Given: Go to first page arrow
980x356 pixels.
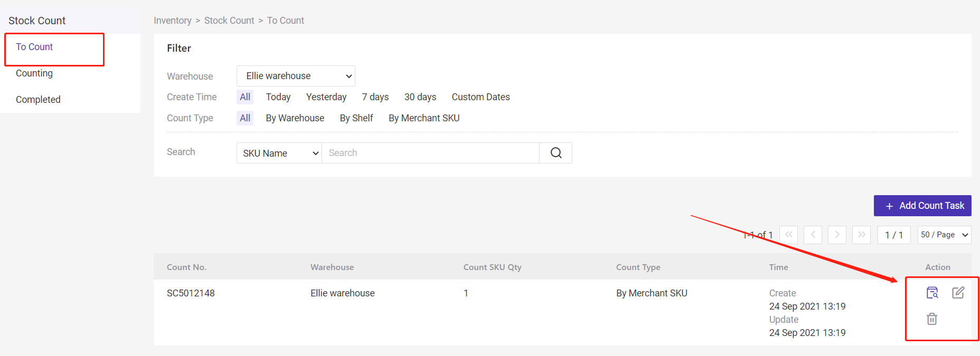Looking at the screenshot, I should click(788, 235).
